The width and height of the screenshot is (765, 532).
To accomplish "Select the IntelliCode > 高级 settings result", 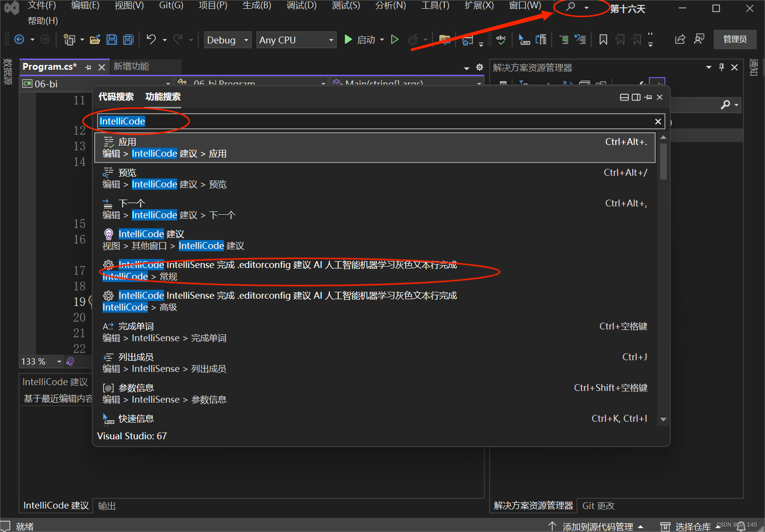I will [x=375, y=302].
